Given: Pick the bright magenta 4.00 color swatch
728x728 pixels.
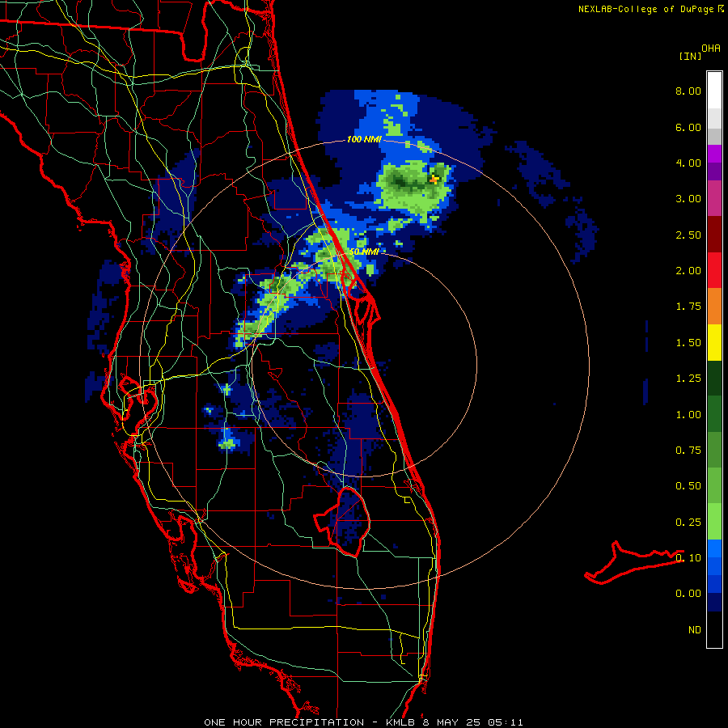Looking at the screenshot, I should coord(714,154).
